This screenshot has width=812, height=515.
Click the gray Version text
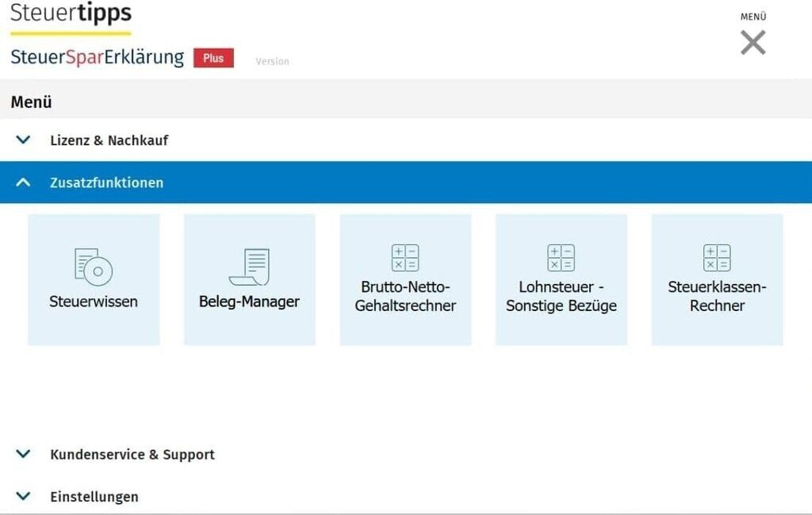[x=272, y=61]
